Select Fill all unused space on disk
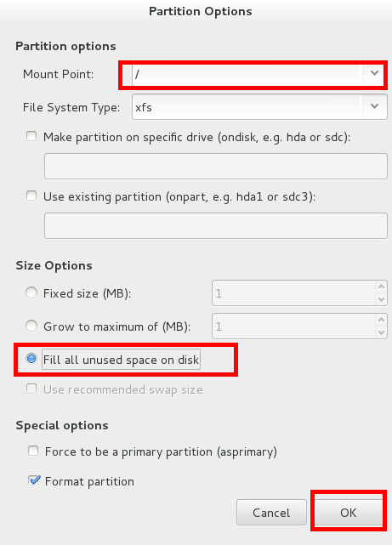392x545 pixels. click(x=31, y=359)
